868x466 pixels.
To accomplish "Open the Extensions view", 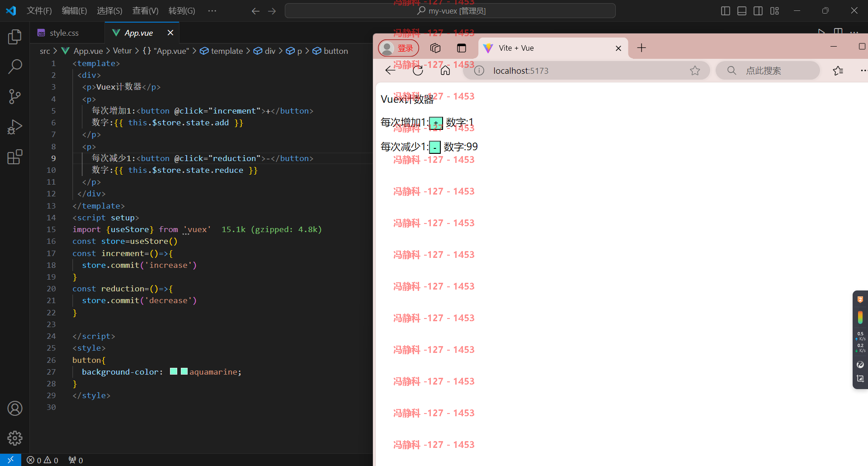I will coord(14,157).
